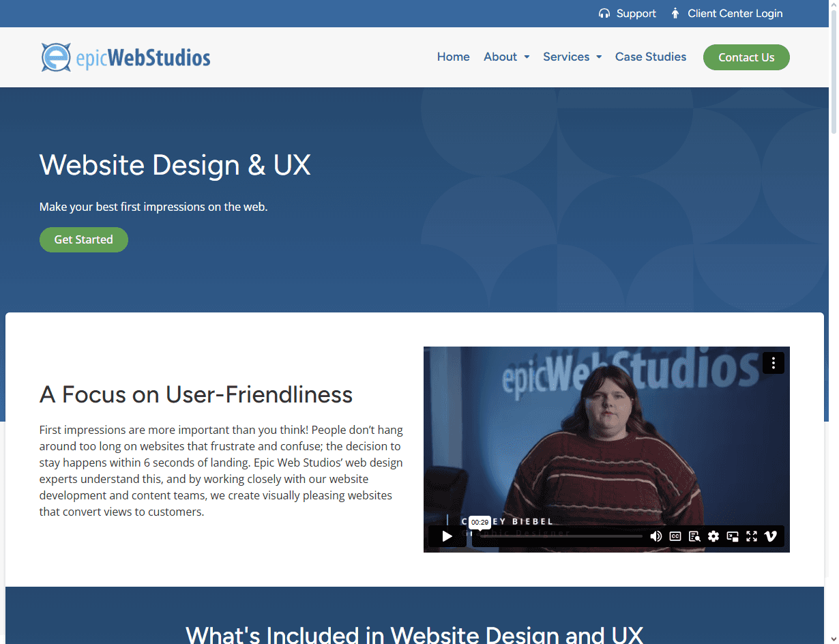Viewport: 839px width, 644px height.
Task: Click the Support headset icon
Action: pos(604,14)
